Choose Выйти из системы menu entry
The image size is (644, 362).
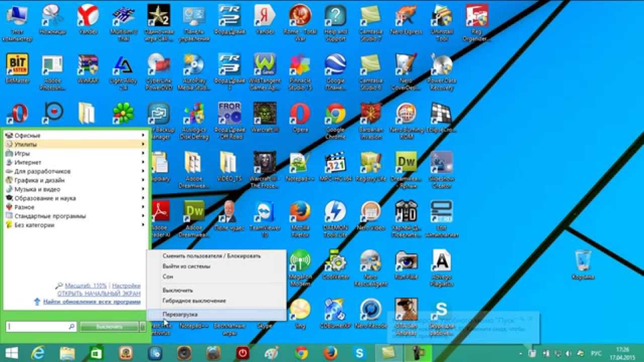pos(216,266)
